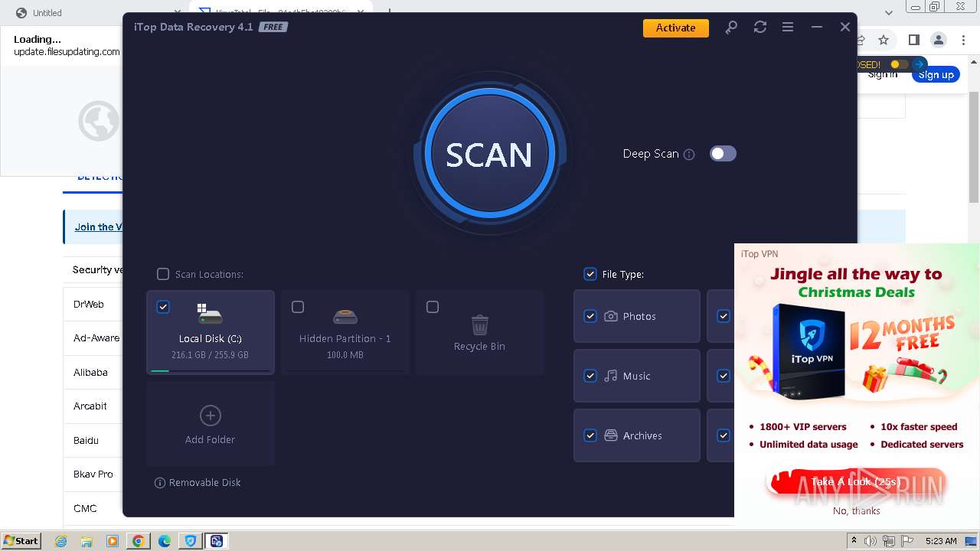
Task: Launch Internet Explorer from taskbar
Action: point(60,541)
